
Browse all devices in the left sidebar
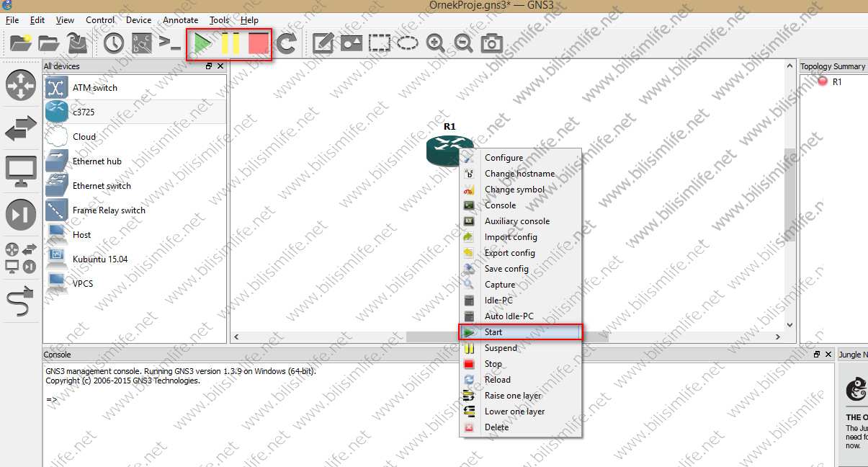tap(21, 259)
